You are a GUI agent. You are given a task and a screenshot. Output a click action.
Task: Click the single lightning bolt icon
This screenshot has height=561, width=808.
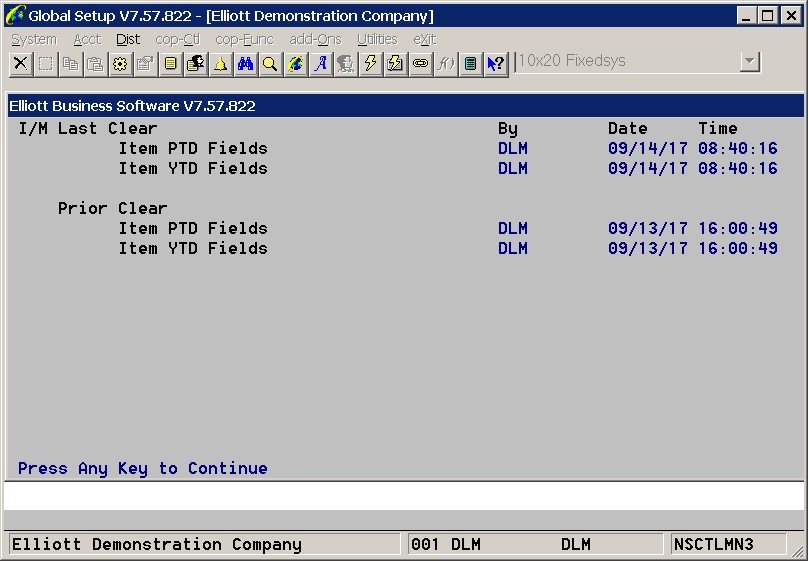(370, 64)
